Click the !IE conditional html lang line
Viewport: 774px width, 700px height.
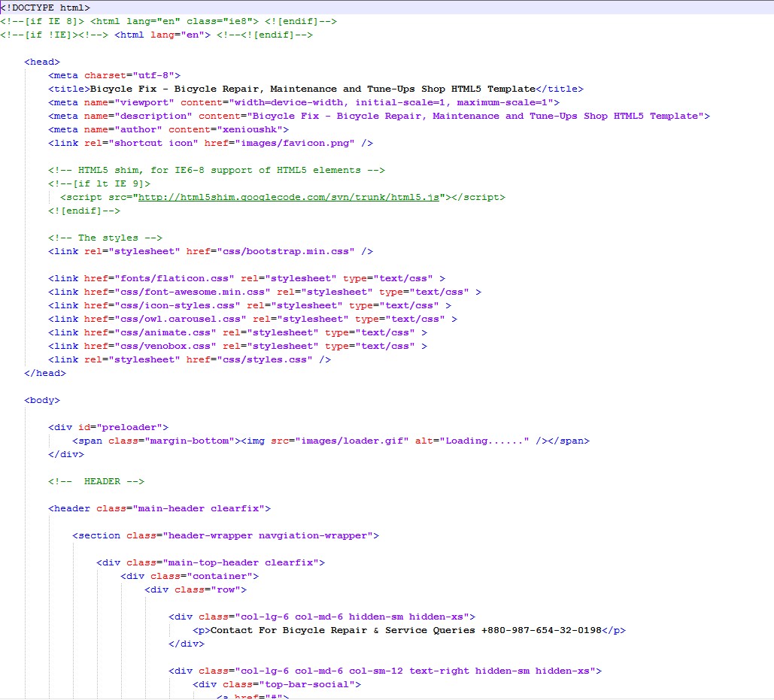tap(156, 35)
